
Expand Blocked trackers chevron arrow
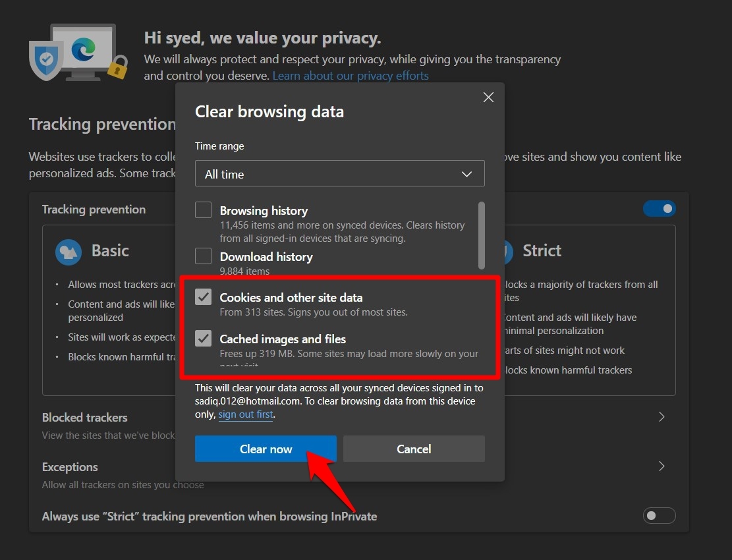point(662,417)
